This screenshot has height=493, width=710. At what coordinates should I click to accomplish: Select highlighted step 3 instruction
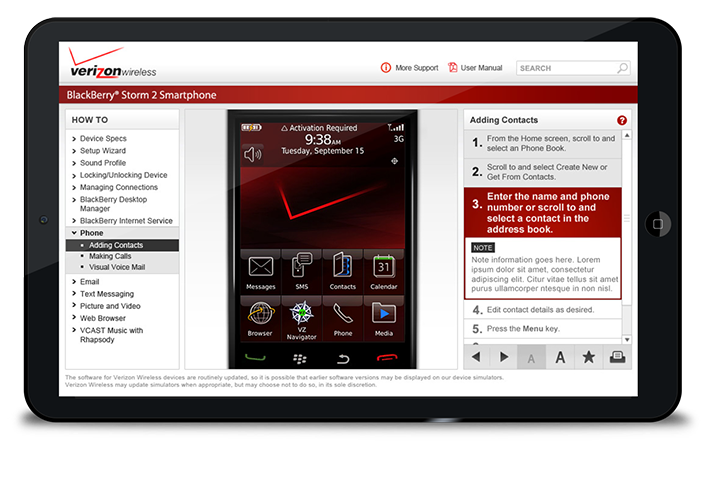click(543, 213)
